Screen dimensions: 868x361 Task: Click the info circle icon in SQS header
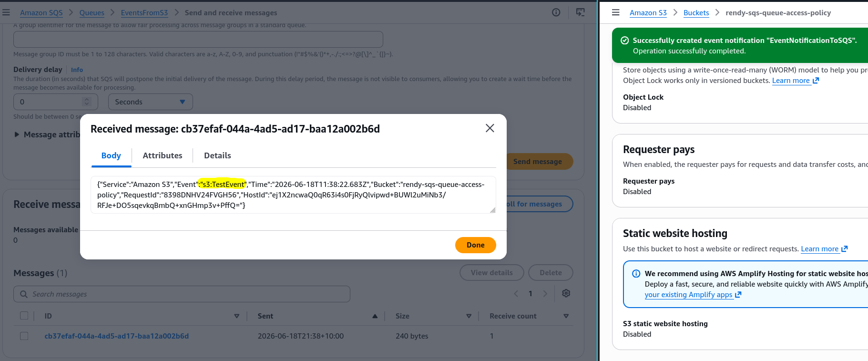click(556, 12)
